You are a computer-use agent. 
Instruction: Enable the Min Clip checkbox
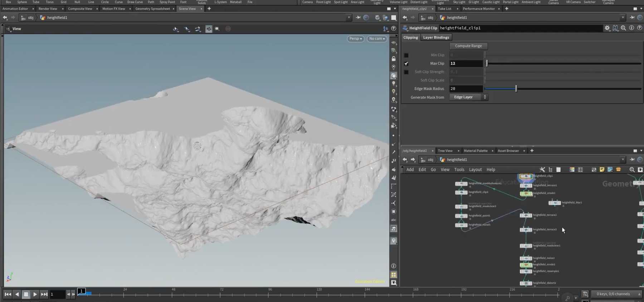pos(406,55)
